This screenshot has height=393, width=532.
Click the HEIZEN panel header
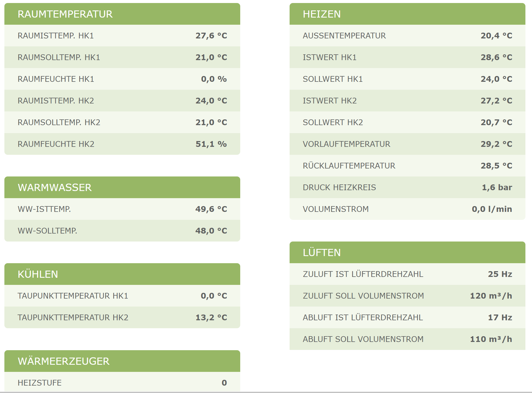(408, 14)
